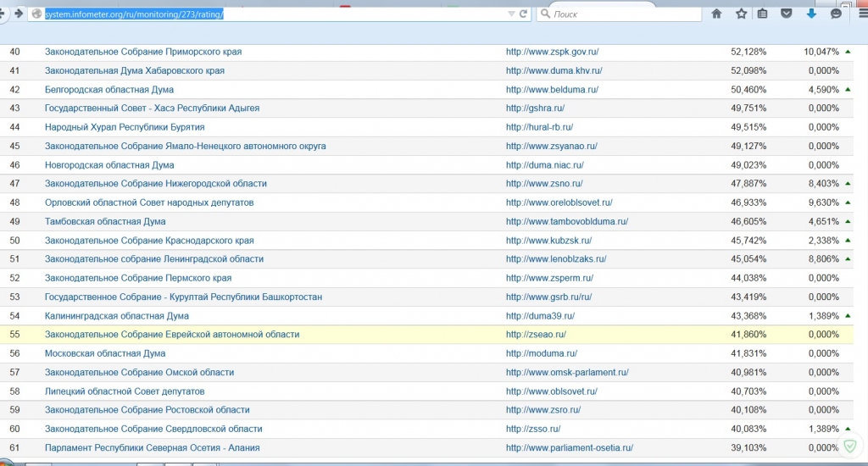Image resolution: width=868 pixels, height=466 pixels.
Task: Expand the address bar history dropdown
Action: coord(510,14)
